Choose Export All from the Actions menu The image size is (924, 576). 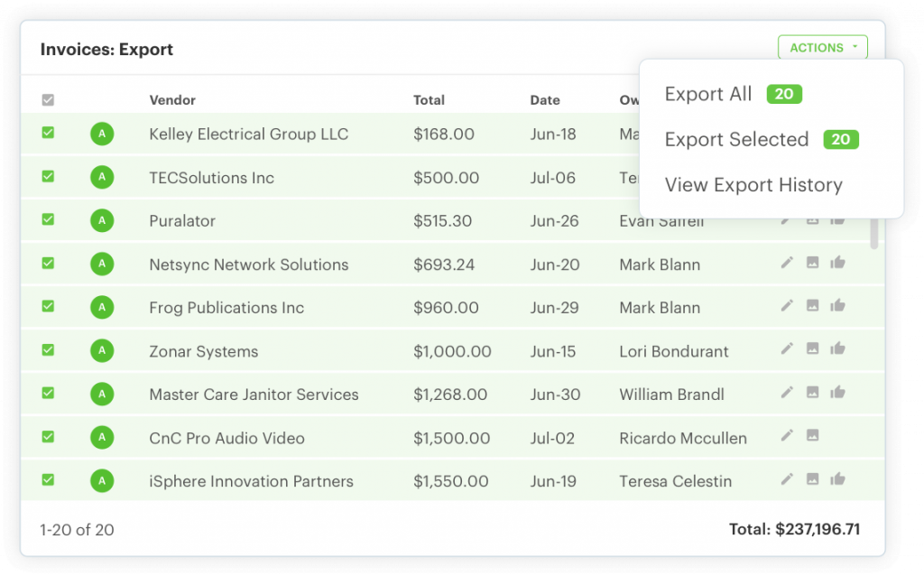707,93
